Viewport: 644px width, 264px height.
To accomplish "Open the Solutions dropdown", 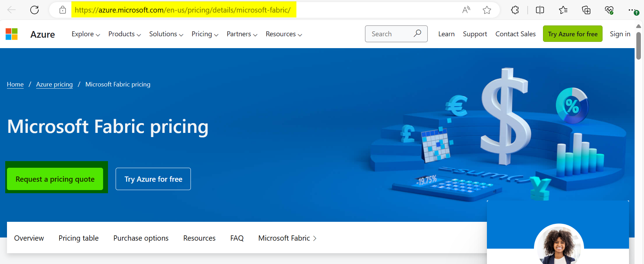I will pos(166,34).
